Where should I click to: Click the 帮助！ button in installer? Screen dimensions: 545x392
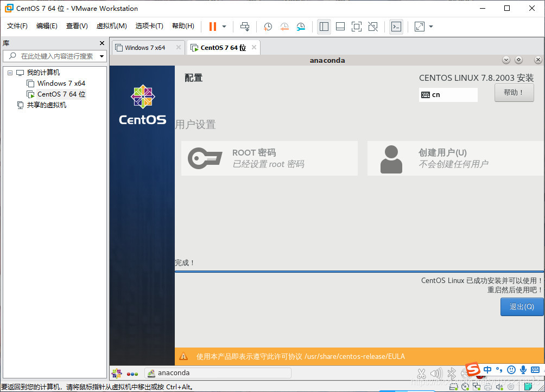tap(514, 93)
